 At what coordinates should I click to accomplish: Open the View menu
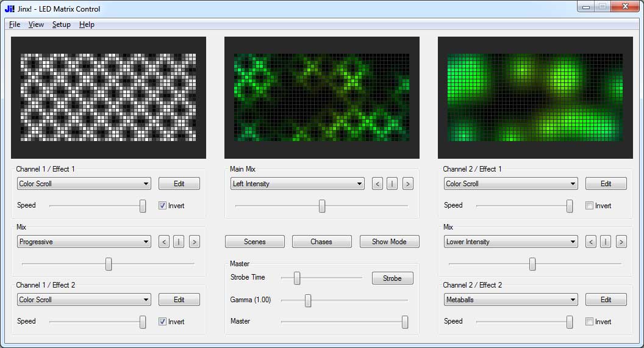[36, 24]
